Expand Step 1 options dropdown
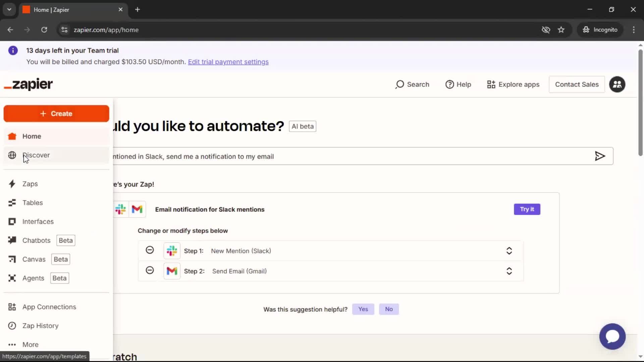 coord(509,251)
